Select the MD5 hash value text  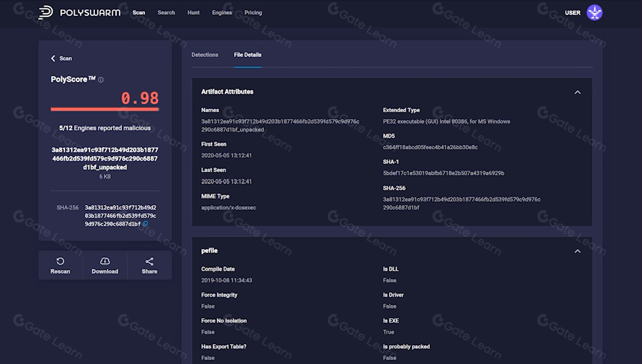(x=430, y=147)
